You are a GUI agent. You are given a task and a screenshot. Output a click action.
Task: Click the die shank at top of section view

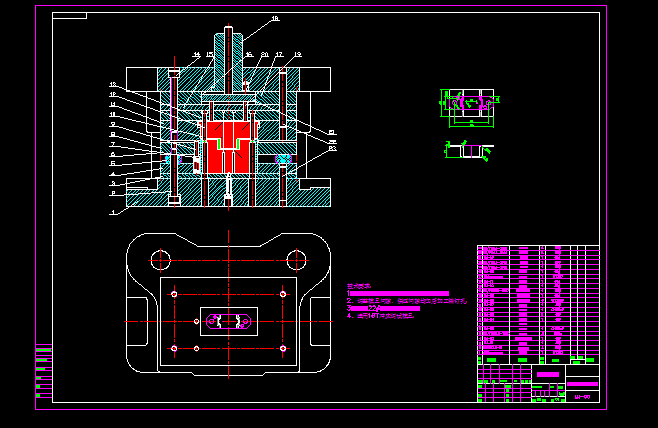pyautogui.click(x=228, y=57)
